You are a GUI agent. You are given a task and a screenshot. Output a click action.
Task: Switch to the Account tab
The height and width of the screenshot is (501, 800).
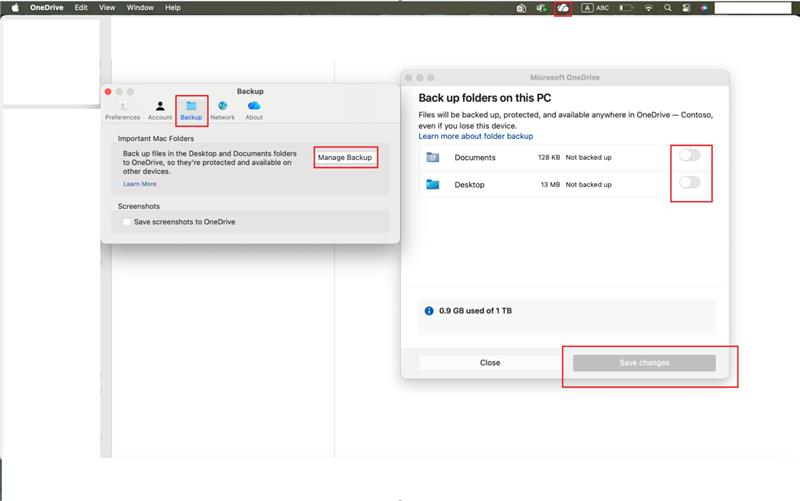(160, 111)
